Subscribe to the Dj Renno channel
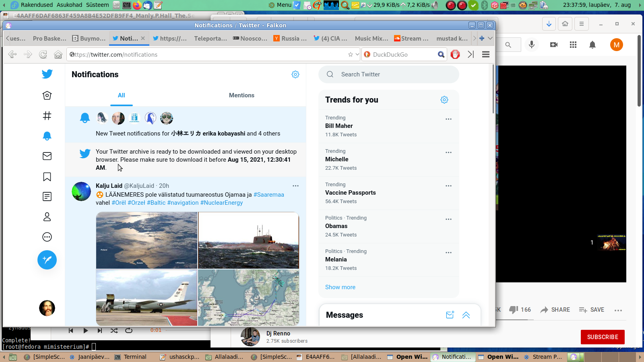 pos(603,337)
